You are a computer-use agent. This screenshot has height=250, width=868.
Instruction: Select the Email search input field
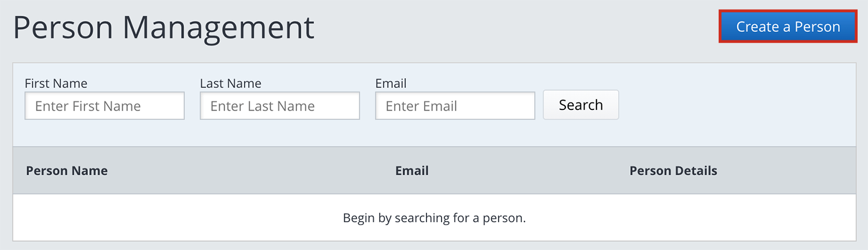pyautogui.click(x=455, y=106)
